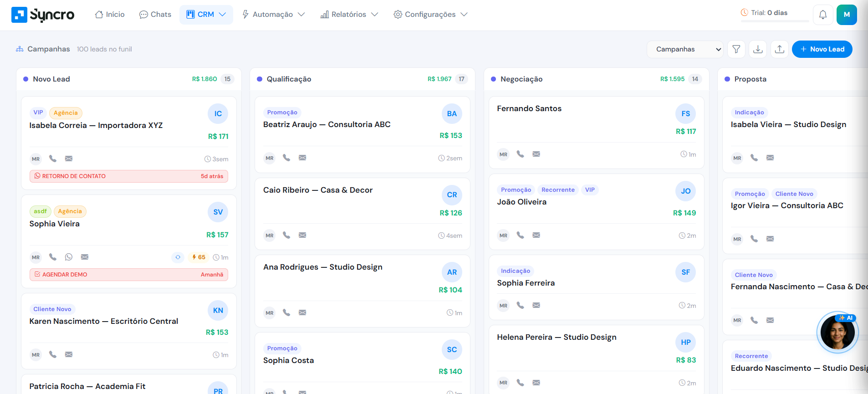The image size is (868, 394).
Task: Go to the Chats tab
Action: tap(155, 15)
